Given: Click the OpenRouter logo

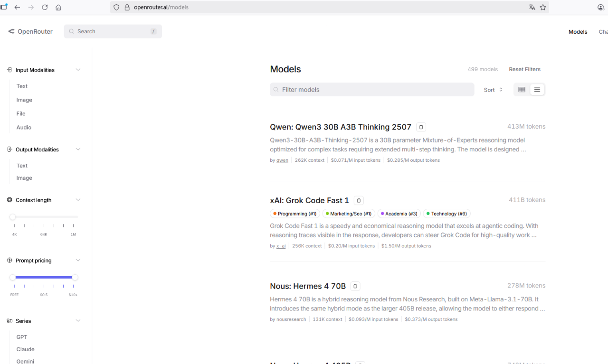Looking at the screenshot, I should point(30,31).
